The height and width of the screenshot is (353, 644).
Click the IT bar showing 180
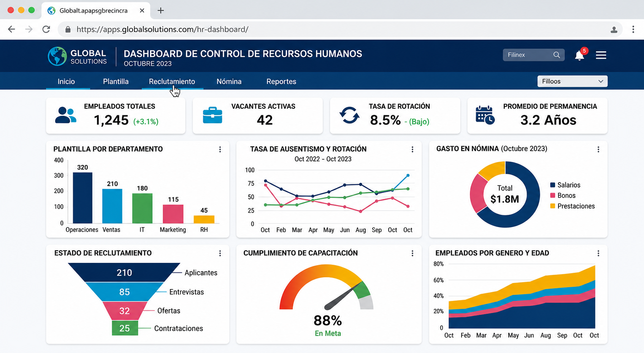[142, 208]
